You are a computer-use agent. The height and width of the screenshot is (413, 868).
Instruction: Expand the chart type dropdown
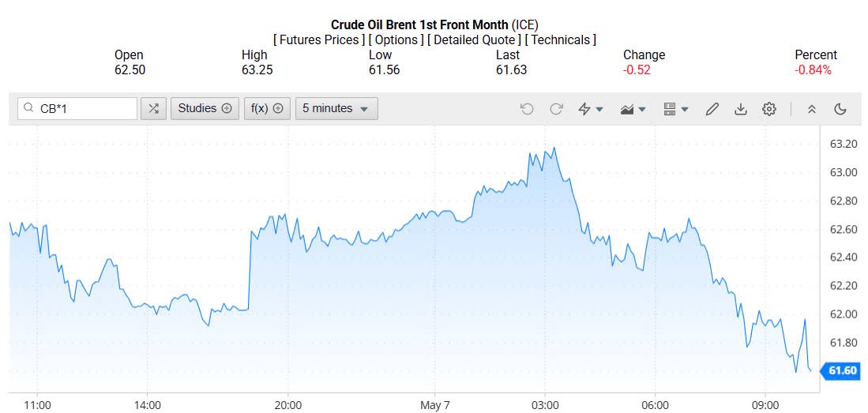[x=633, y=109]
